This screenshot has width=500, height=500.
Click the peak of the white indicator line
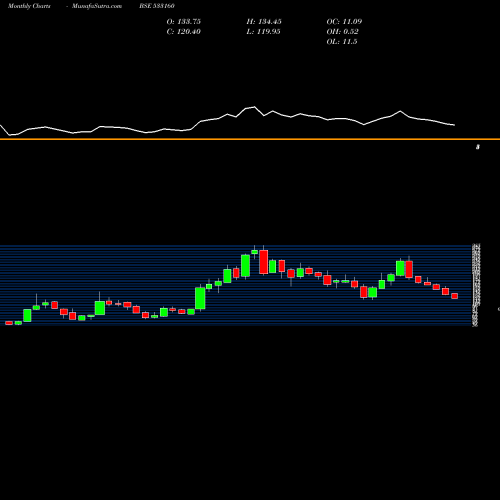click(255, 107)
